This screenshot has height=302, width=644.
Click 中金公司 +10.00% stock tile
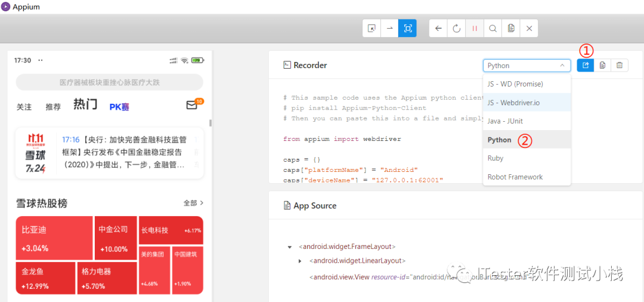click(116, 238)
